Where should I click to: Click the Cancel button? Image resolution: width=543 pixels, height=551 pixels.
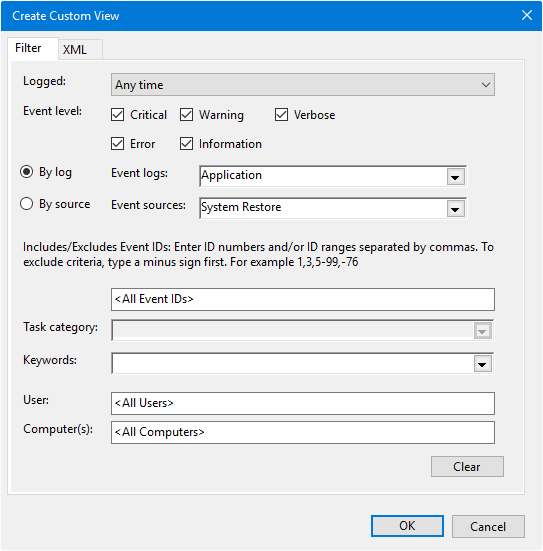(488, 526)
